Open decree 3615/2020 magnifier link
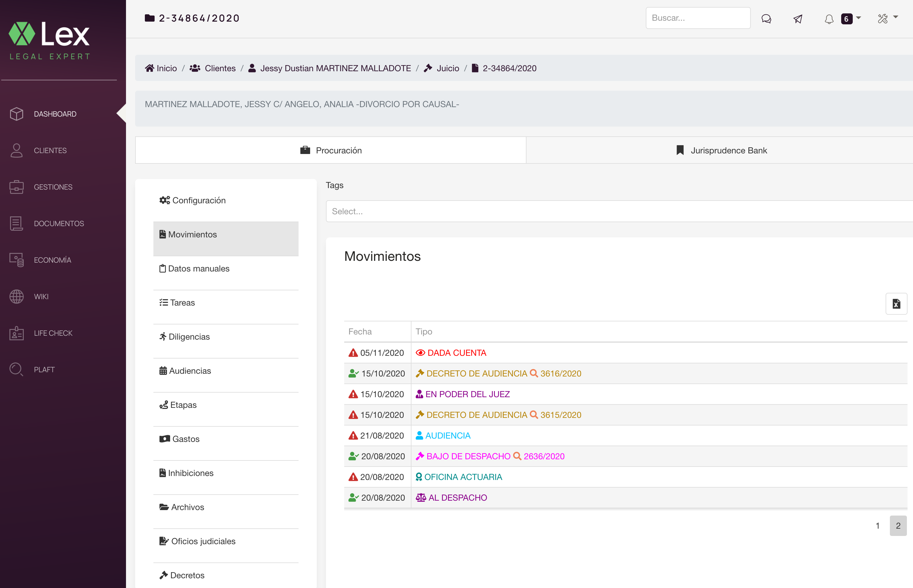Screen dimensions: 913x588 (534, 415)
